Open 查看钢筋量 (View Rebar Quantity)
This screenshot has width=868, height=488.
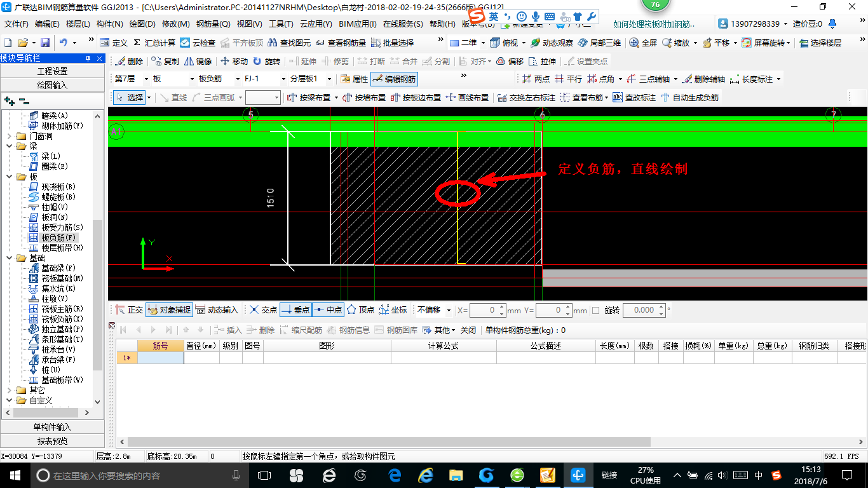(x=341, y=43)
